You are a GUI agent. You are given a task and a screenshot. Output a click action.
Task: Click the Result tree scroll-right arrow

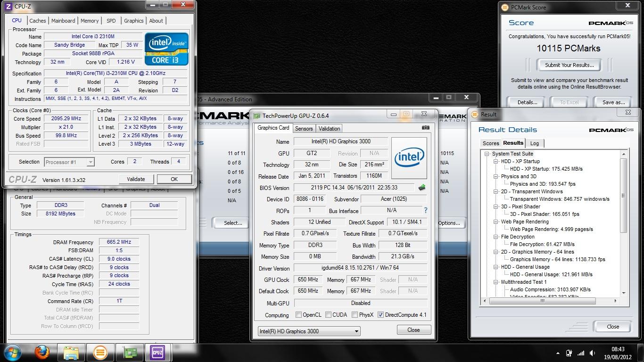(x=615, y=301)
